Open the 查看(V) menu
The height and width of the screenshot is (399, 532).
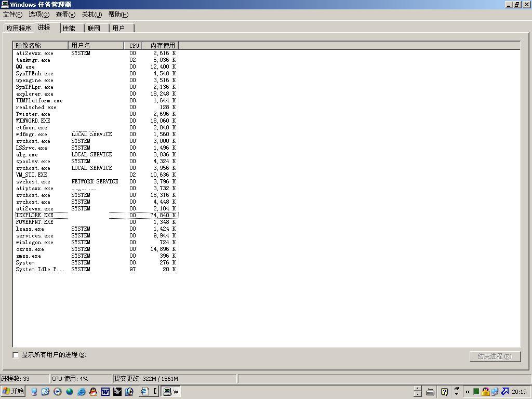pos(65,15)
